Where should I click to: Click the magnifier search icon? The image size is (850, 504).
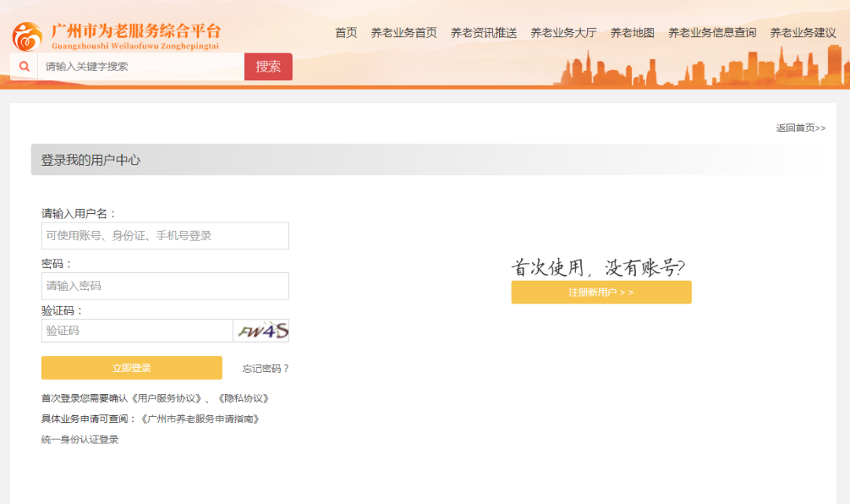[24, 67]
